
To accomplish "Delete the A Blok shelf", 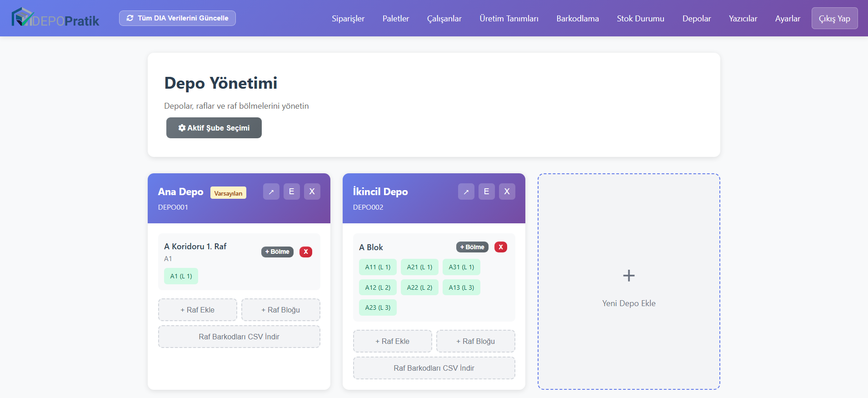I will (x=500, y=247).
